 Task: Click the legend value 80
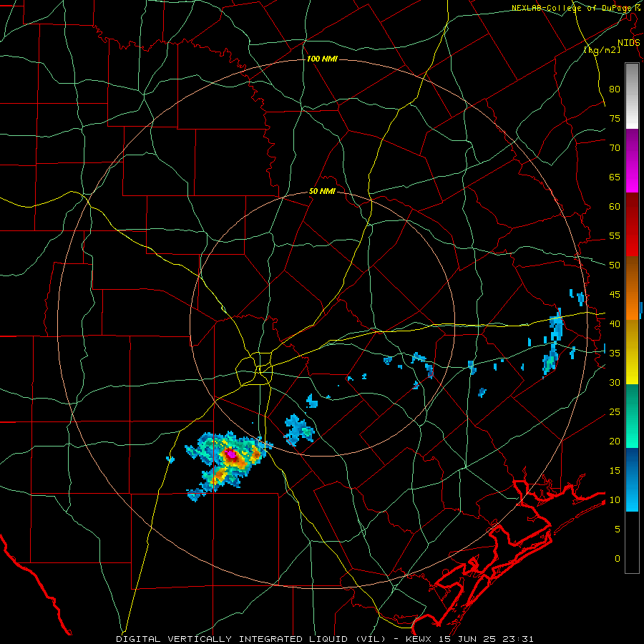click(615, 89)
